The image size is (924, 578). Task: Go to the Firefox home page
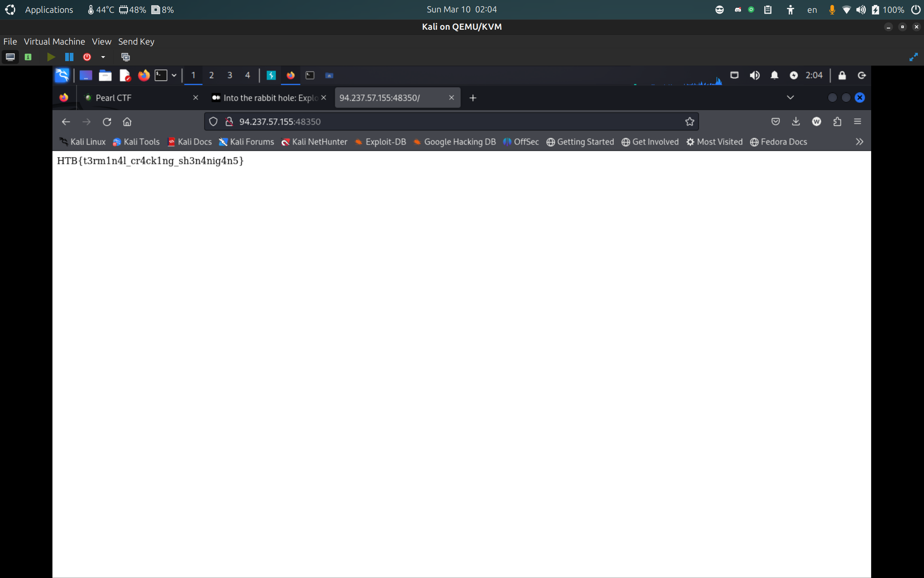(127, 122)
